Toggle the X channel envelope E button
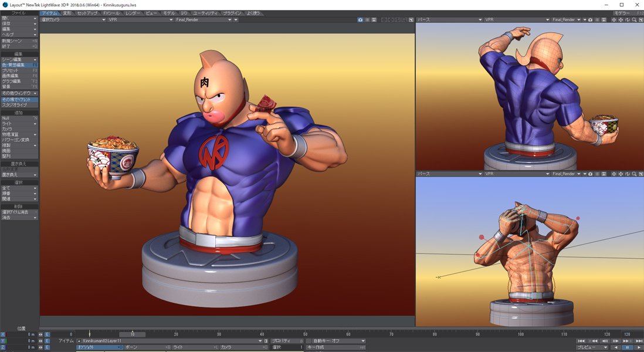 coord(47,334)
